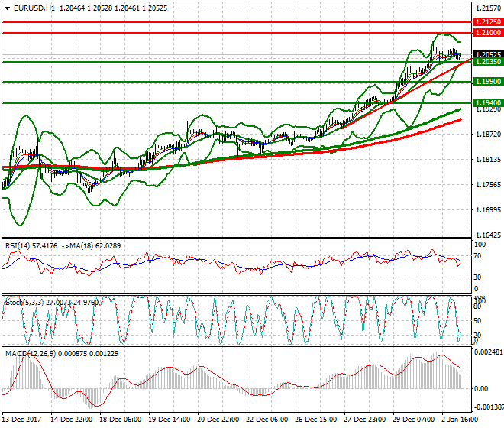Viewport: 504px width, 428px height.
Task: Select the green 1.19900 support price label
Action: tap(488, 82)
